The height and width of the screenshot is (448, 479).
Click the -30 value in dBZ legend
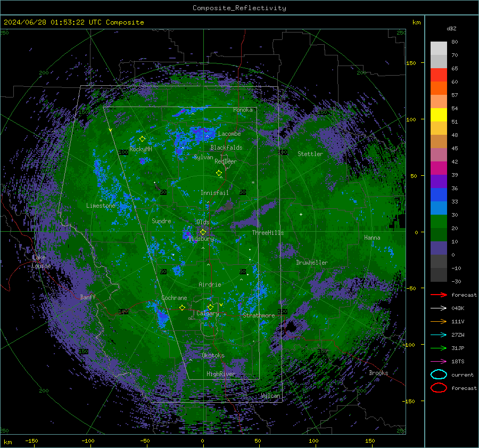[x=457, y=282]
